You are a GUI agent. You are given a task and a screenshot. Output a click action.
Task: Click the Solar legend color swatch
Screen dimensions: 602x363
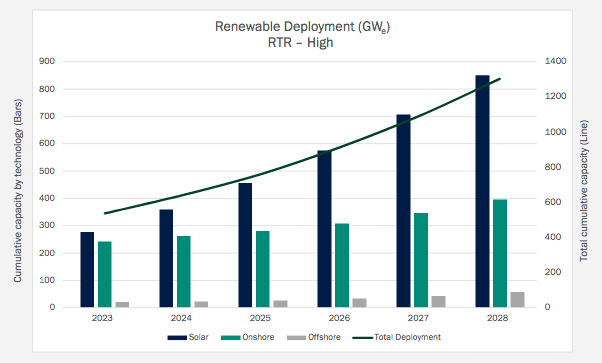(177, 338)
